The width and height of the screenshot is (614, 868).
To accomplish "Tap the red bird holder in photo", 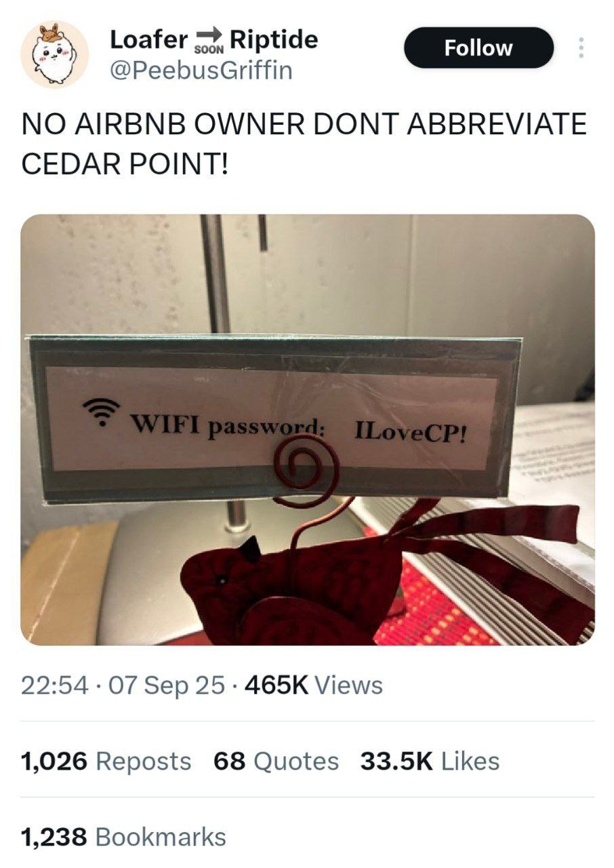I will (x=380, y=576).
